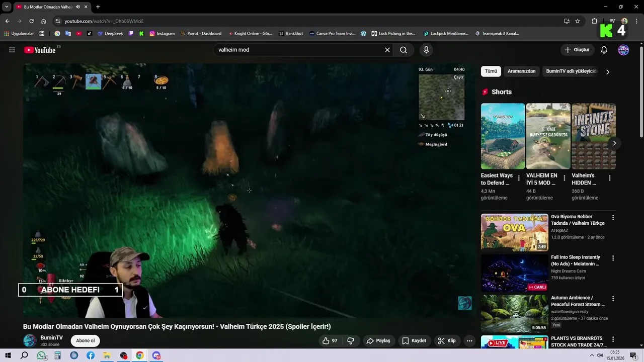Open Chrome extensions puzzle icon
The image size is (644, 362).
tap(594, 21)
